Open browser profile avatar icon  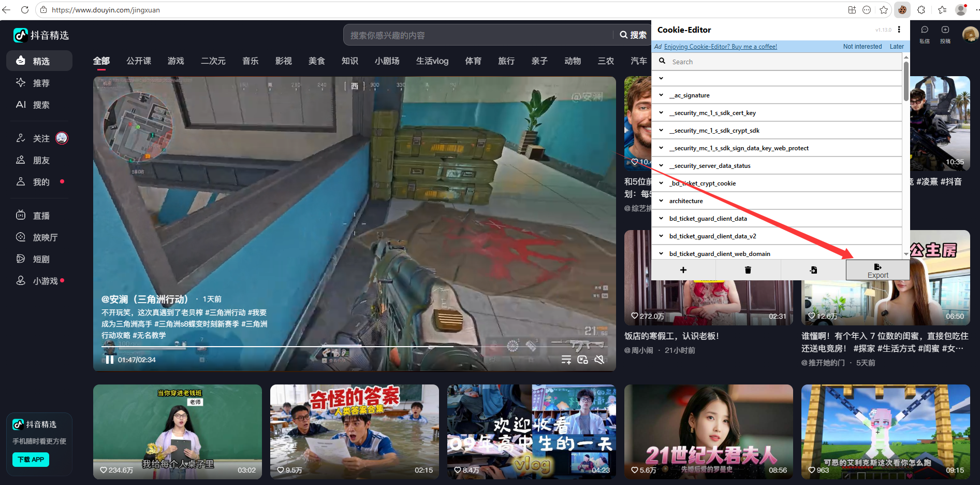click(x=961, y=10)
